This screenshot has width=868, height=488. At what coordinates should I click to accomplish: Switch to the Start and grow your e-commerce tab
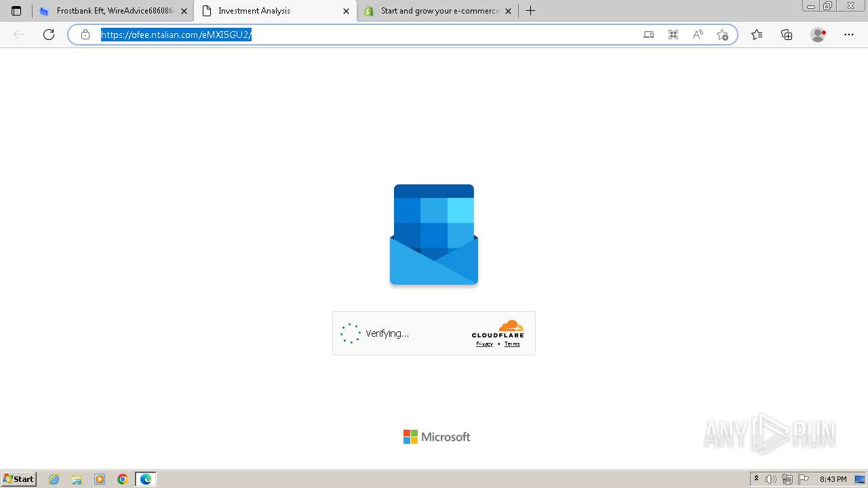(437, 11)
